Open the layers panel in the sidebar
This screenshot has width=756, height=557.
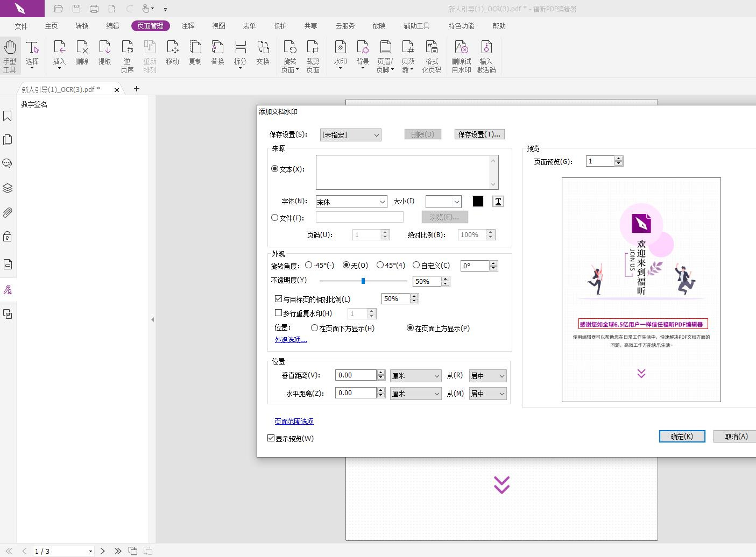tap(8, 188)
